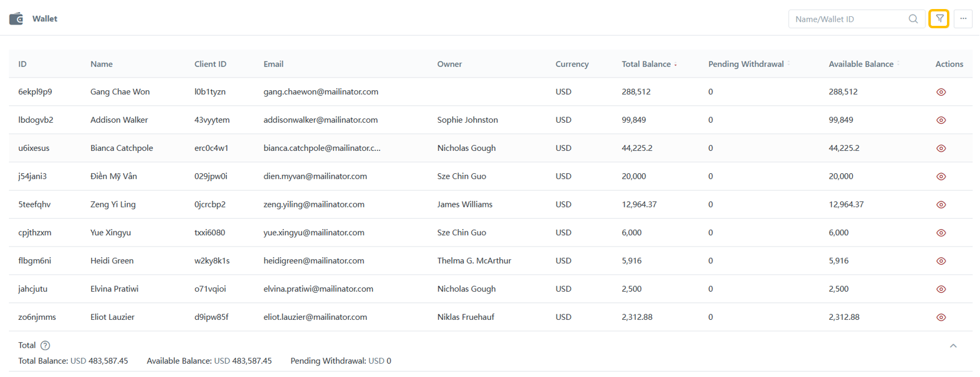The width and height of the screenshot is (980, 377).
Task: View Bianca Catchpole wallet eye icon
Action: (x=941, y=149)
